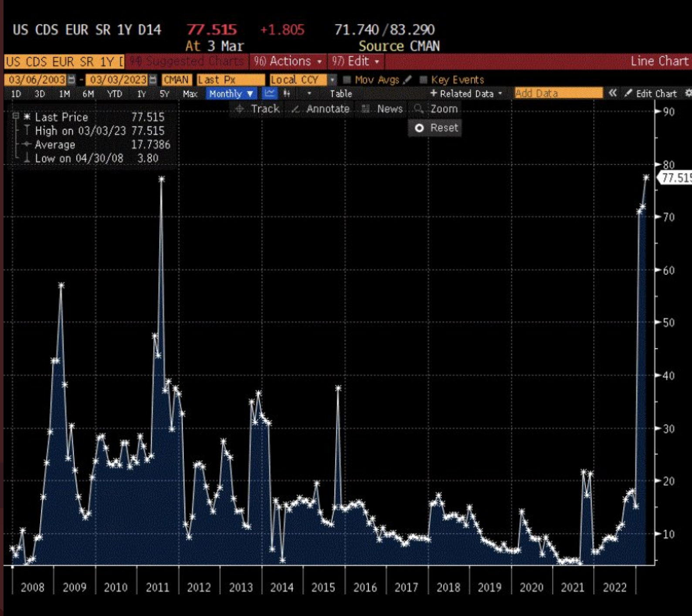Enable the Key Events checkbox

[423, 80]
